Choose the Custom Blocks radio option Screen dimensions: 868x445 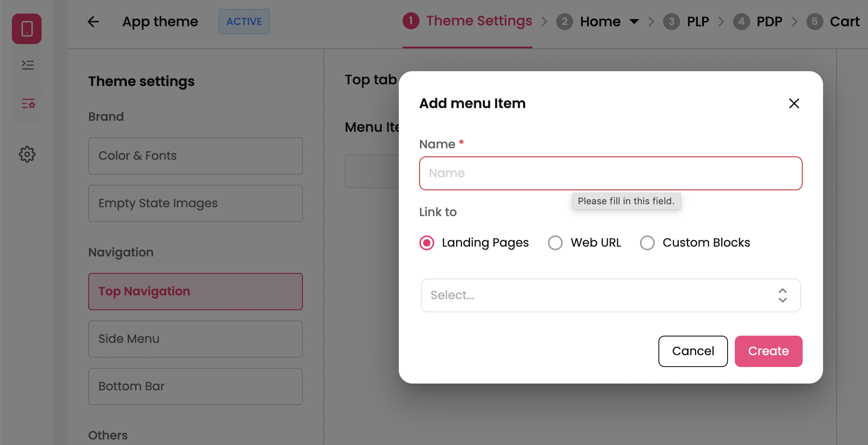point(647,243)
